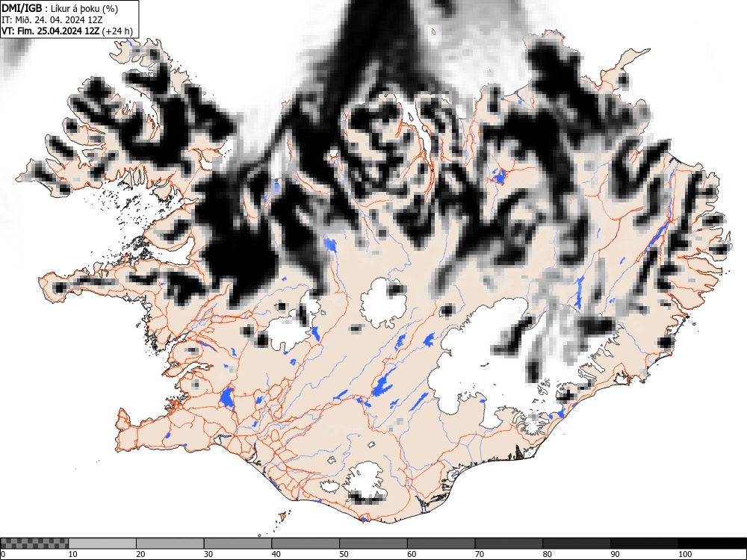Select the legend swatch between 50 and 60
This screenshot has width=747, height=560.
click(x=373, y=544)
